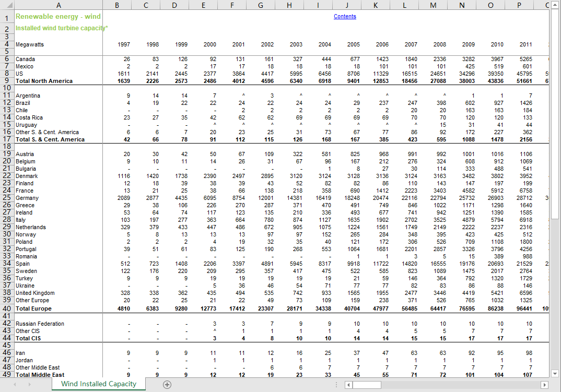This screenshot has width=561, height=392.
Task: Select column J header
Action: point(347,5)
